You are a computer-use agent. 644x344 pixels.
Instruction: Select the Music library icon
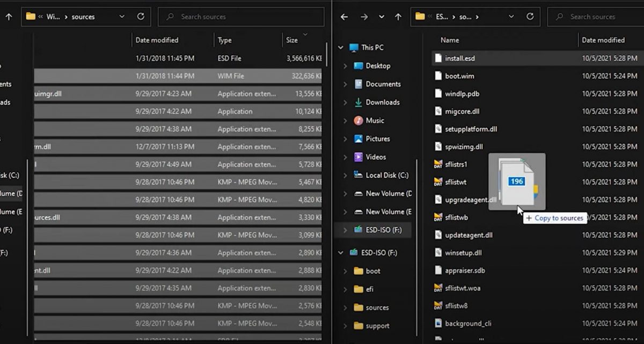click(x=358, y=120)
